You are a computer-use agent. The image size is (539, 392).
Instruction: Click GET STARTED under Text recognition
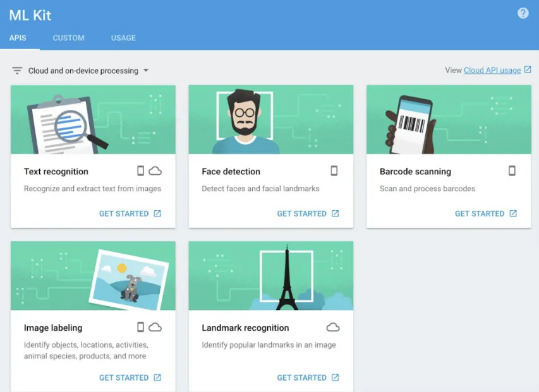pos(124,214)
